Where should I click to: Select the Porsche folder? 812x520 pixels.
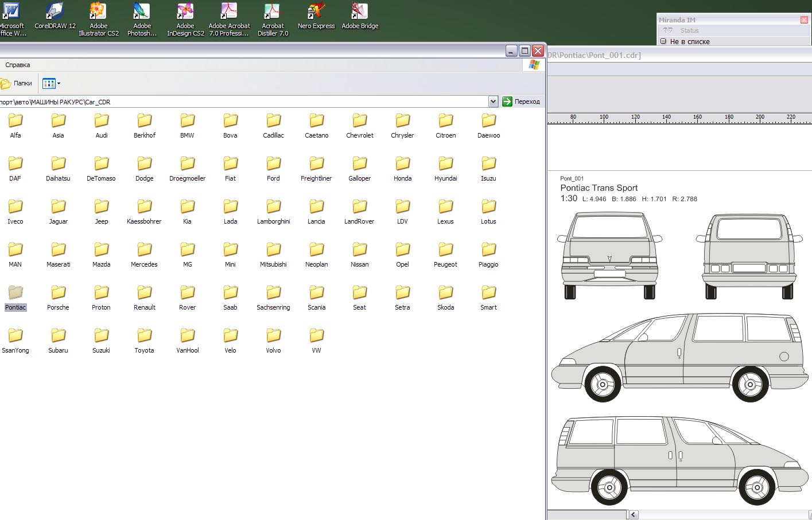pyautogui.click(x=58, y=299)
